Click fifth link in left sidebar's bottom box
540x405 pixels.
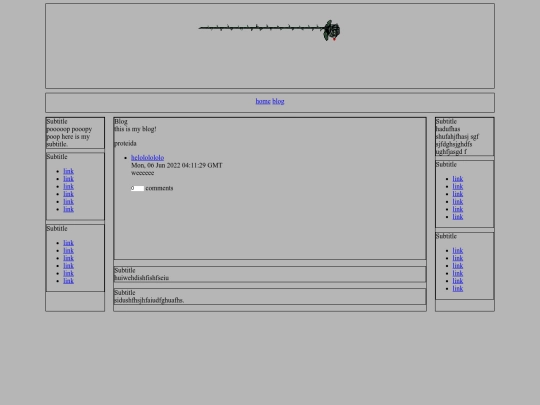(x=69, y=273)
